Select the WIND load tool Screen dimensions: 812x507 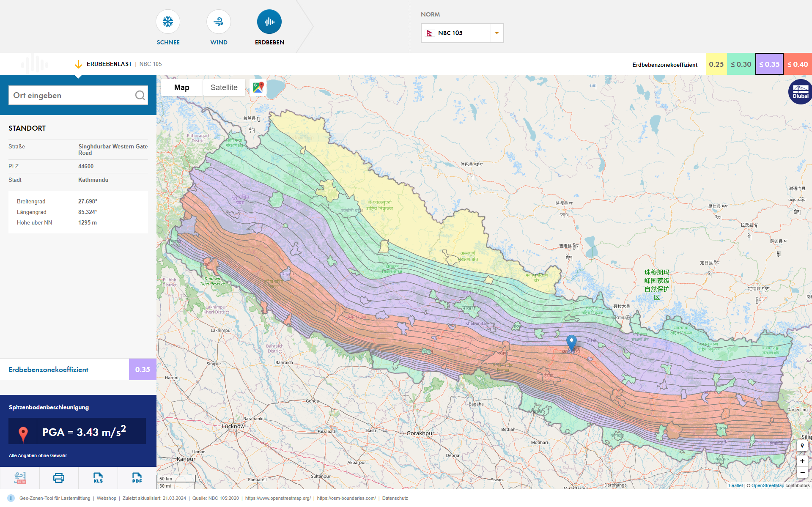(x=219, y=21)
